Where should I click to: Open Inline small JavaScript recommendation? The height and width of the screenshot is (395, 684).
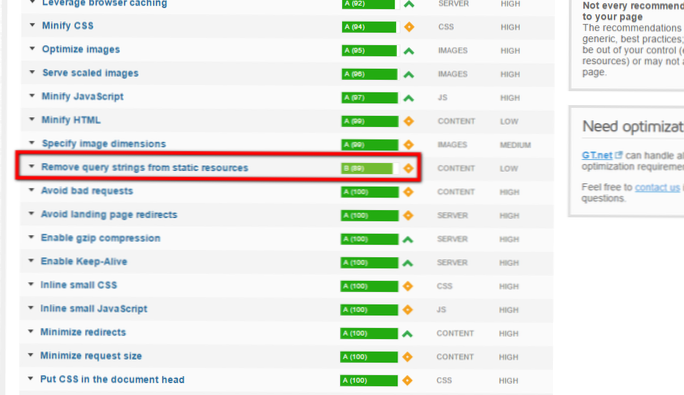[x=94, y=309]
